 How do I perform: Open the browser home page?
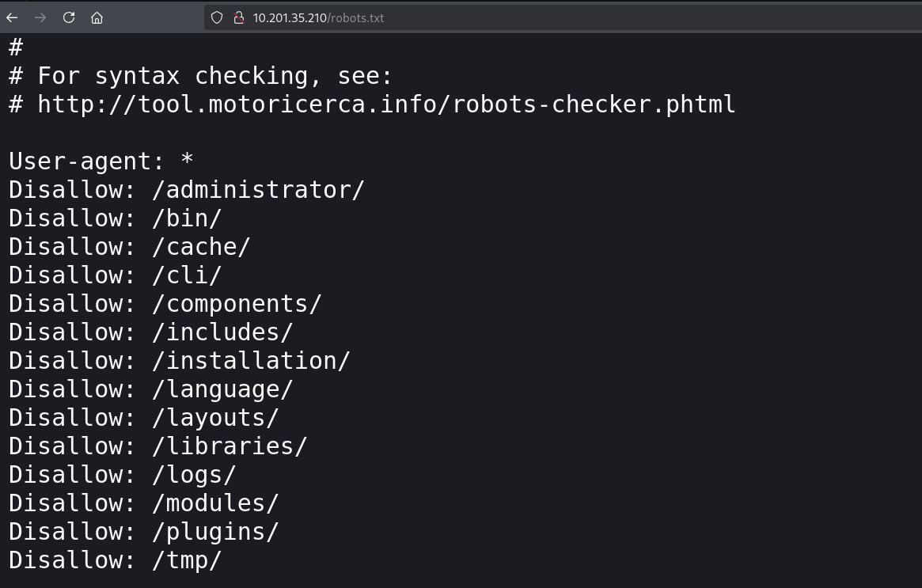[97, 17]
